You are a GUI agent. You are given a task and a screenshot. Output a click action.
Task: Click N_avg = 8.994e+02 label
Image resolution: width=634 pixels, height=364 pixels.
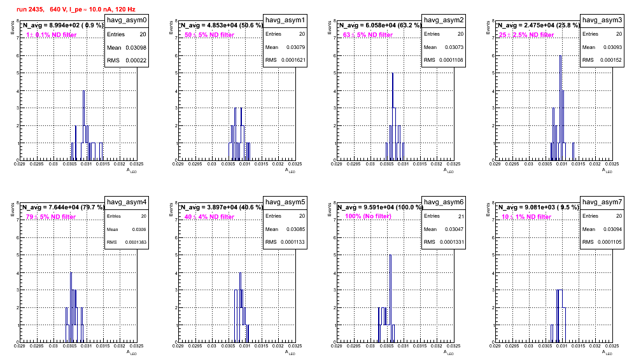click(x=62, y=25)
